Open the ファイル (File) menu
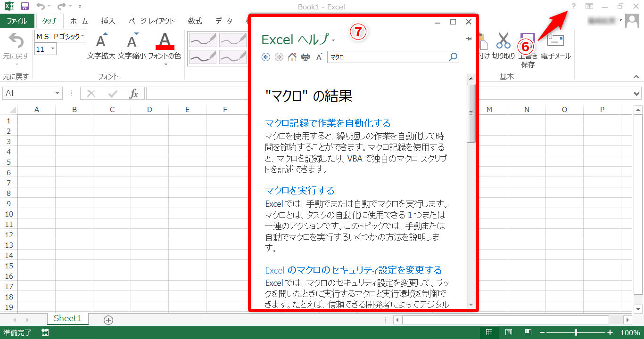This screenshot has height=339, width=644. point(17,21)
